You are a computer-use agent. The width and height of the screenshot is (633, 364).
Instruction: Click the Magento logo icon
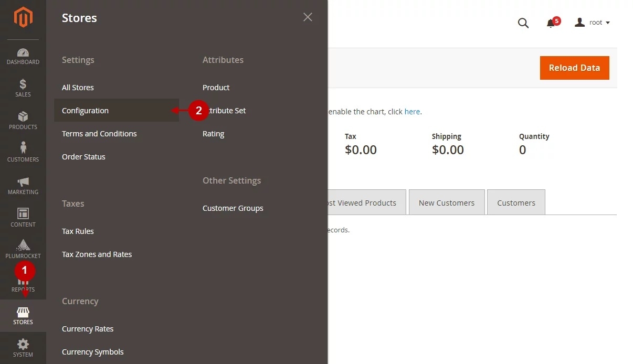click(x=23, y=17)
